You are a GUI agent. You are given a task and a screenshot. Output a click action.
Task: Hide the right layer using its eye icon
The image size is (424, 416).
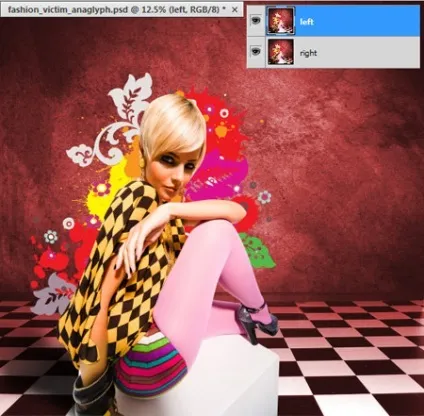click(256, 51)
